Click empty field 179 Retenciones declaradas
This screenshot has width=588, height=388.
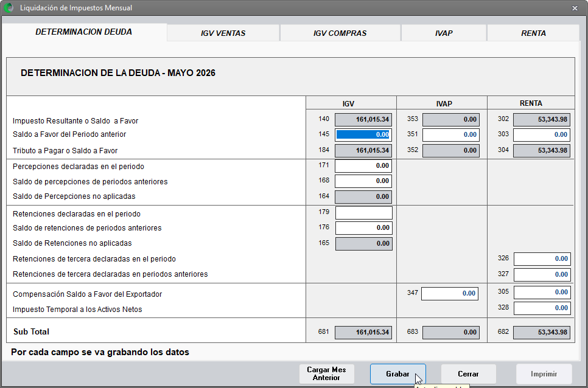click(364, 213)
